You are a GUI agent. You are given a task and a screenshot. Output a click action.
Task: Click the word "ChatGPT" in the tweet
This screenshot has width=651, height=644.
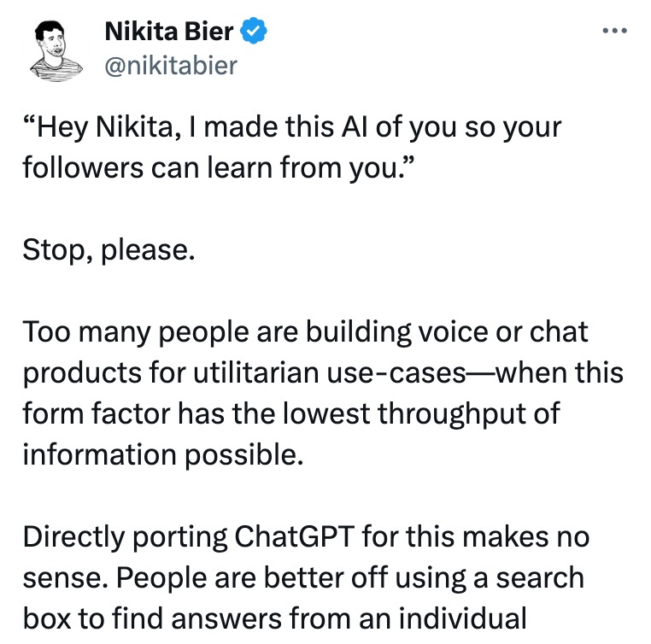295,536
